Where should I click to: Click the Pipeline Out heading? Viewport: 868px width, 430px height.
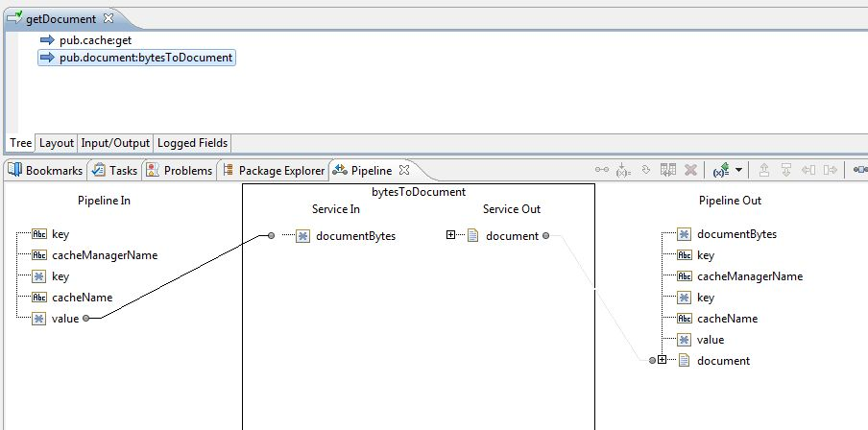click(730, 201)
